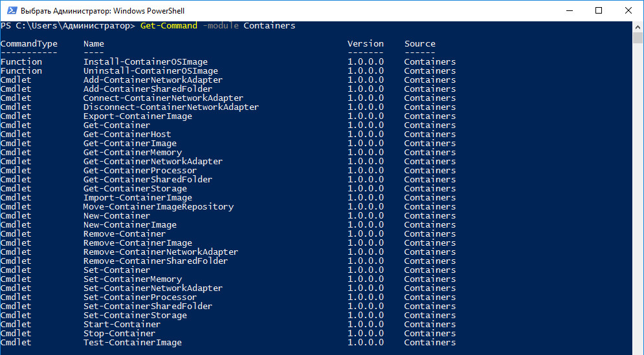The image size is (644, 355).
Task: Click 'Uninstall-ContainerOSImage' entry
Action: pos(151,70)
